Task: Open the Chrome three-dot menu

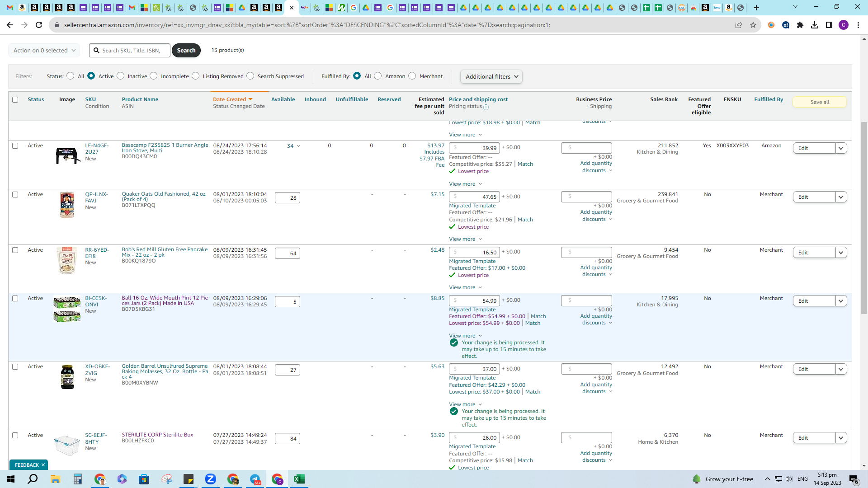Action: point(858,25)
